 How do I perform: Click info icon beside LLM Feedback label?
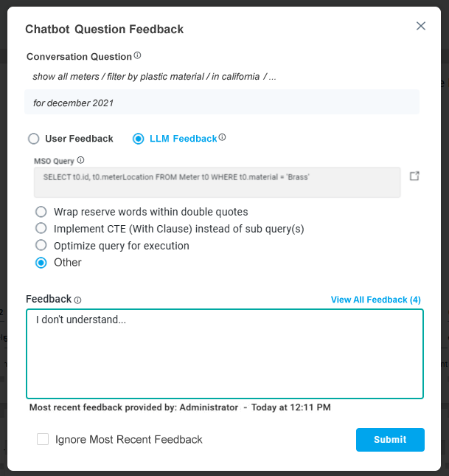tap(223, 137)
